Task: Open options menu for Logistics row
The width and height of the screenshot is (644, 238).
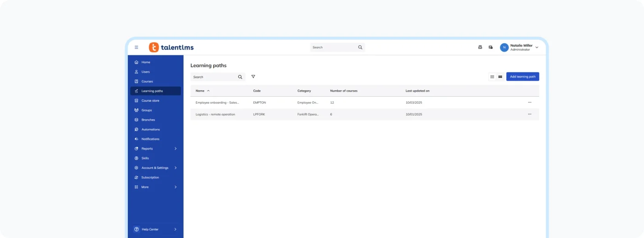Action: 529,114
